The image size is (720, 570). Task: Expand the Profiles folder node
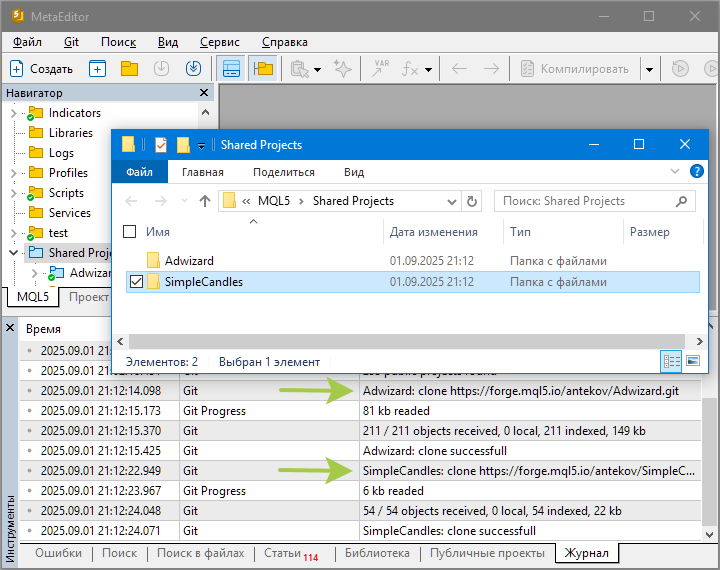pyautogui.click(x=13, y=173)
